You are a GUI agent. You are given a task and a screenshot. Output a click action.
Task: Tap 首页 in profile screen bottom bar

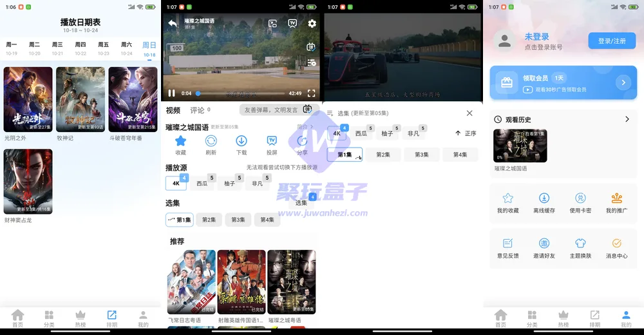coord(500,318)
